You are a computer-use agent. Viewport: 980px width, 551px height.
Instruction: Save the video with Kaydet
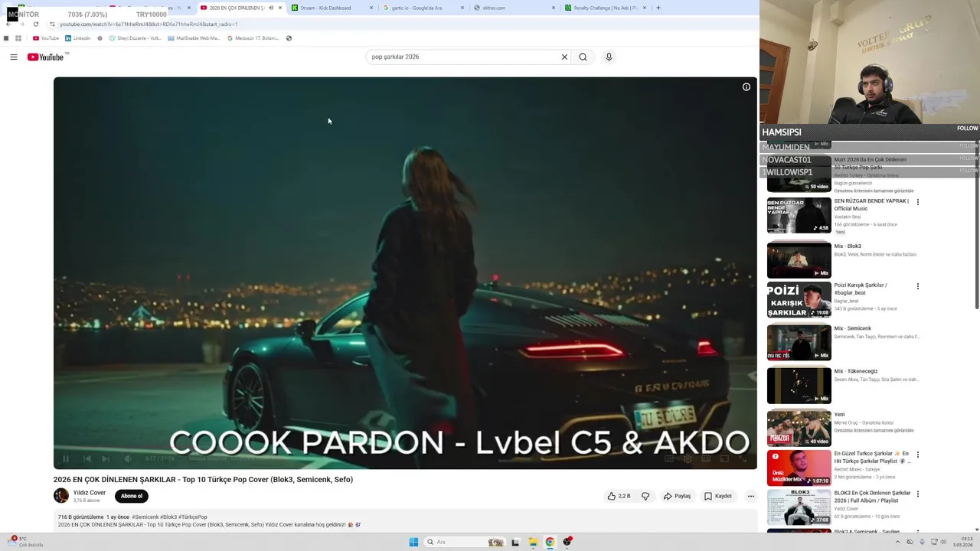[x=718, y=496]
